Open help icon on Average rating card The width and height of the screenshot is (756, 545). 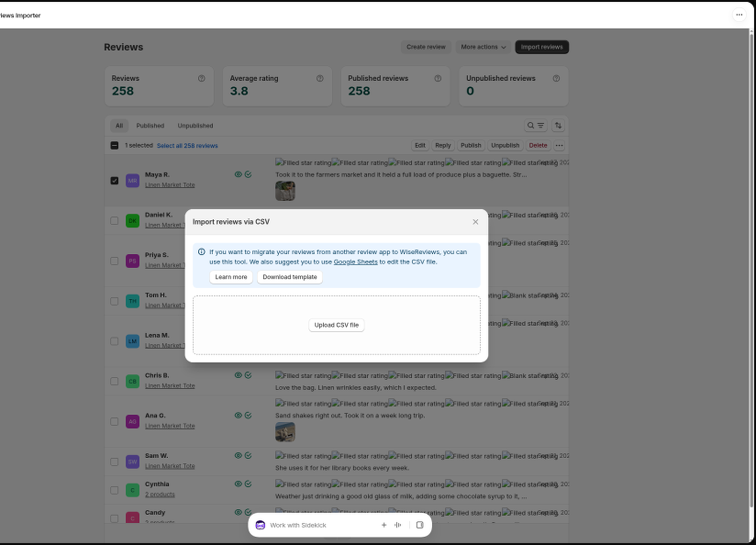pos(320,78)
